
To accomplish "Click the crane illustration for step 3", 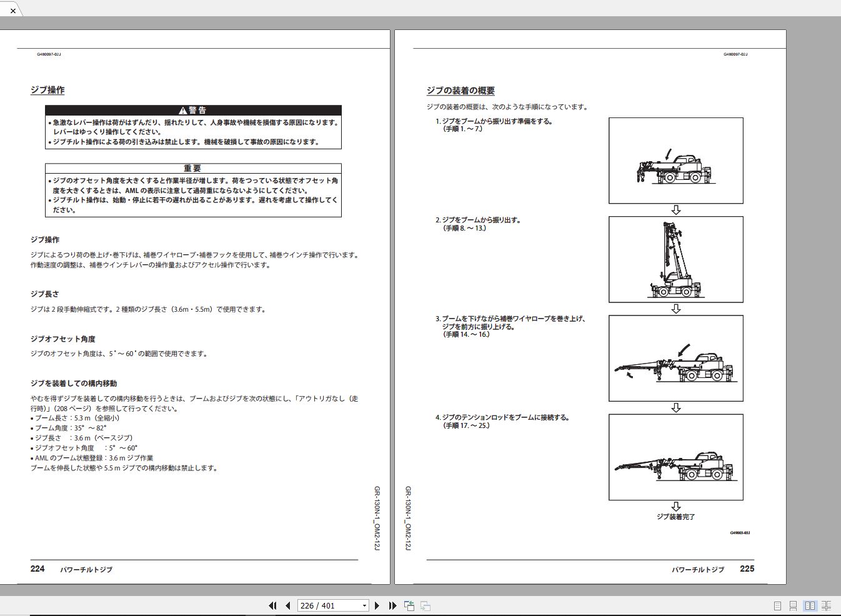I will pos(675,358).
